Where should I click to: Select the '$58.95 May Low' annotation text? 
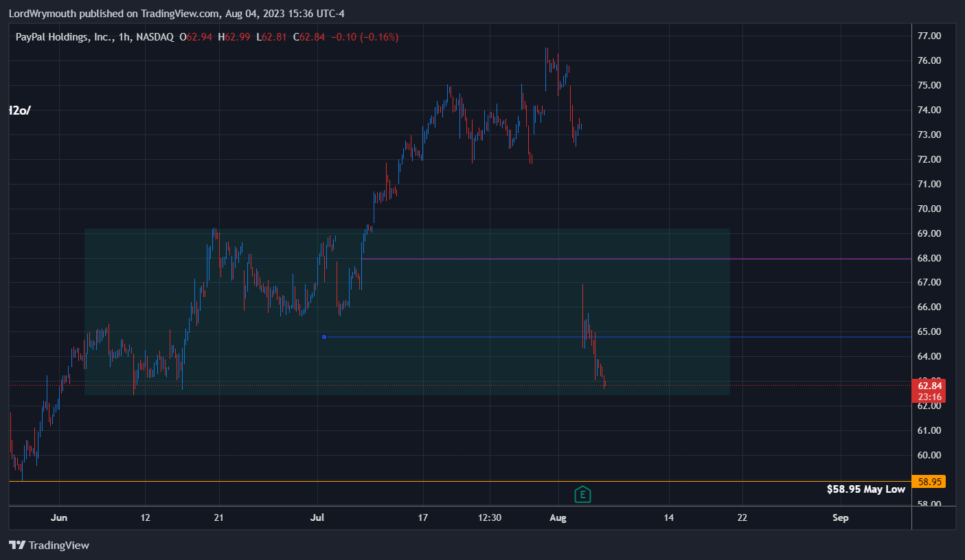[866, 489]
